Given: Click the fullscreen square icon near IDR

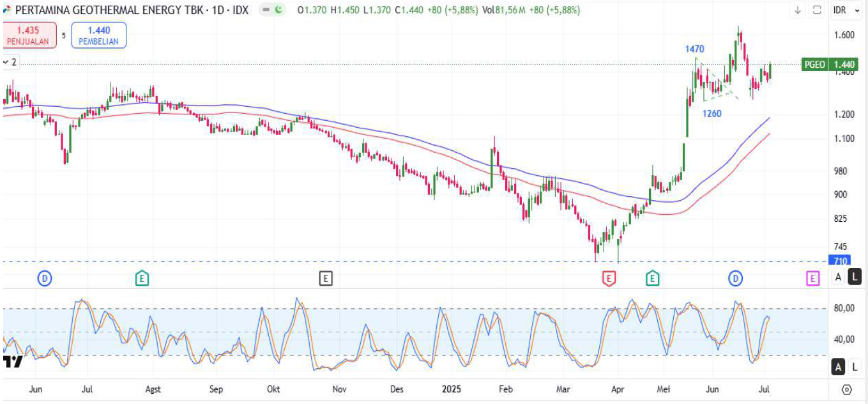Looking at the screenshot, I should [x=817, y=10].
